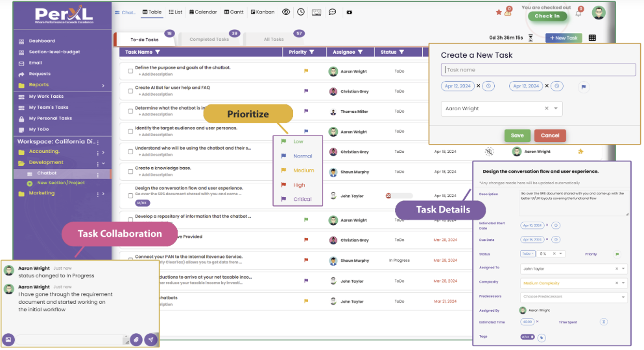Switch to the Kanban view
644x350 pixels.
[x=262, y=12]
